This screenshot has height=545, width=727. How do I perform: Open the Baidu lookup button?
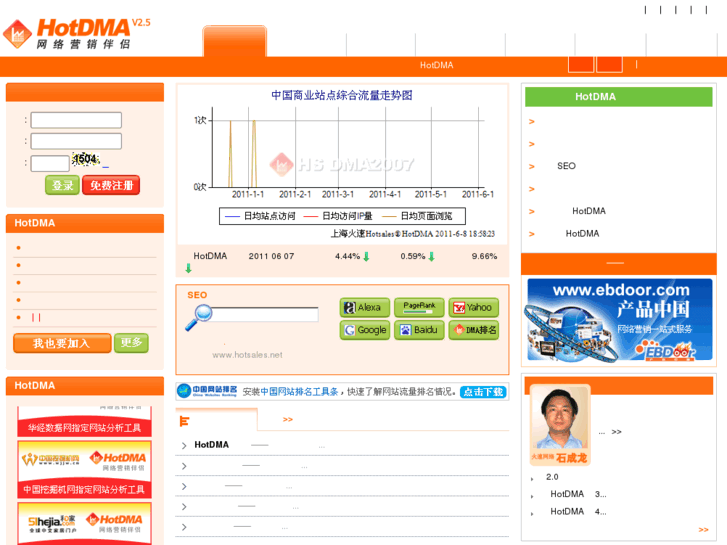tap(419, 330)
